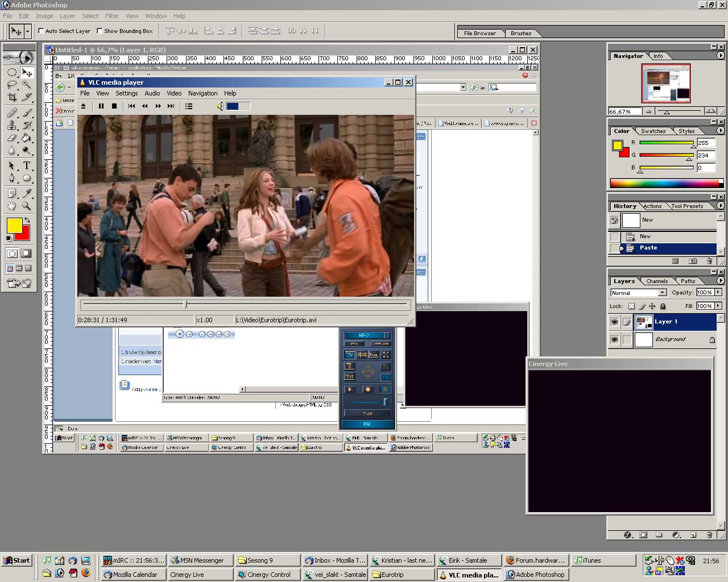Open the Fill slider arrow
The image size is (728, 582).
click(718, 306)
